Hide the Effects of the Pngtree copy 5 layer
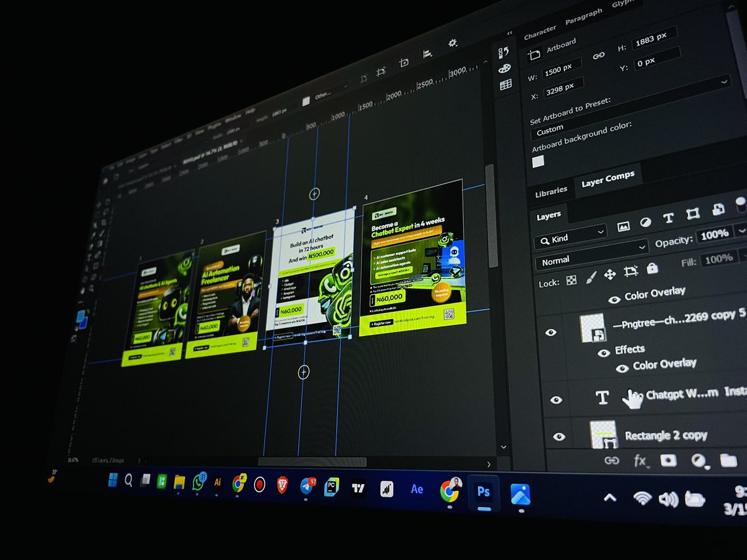Image resolution: width=747 pixels, height=560 pixels. tap(603, 353)
